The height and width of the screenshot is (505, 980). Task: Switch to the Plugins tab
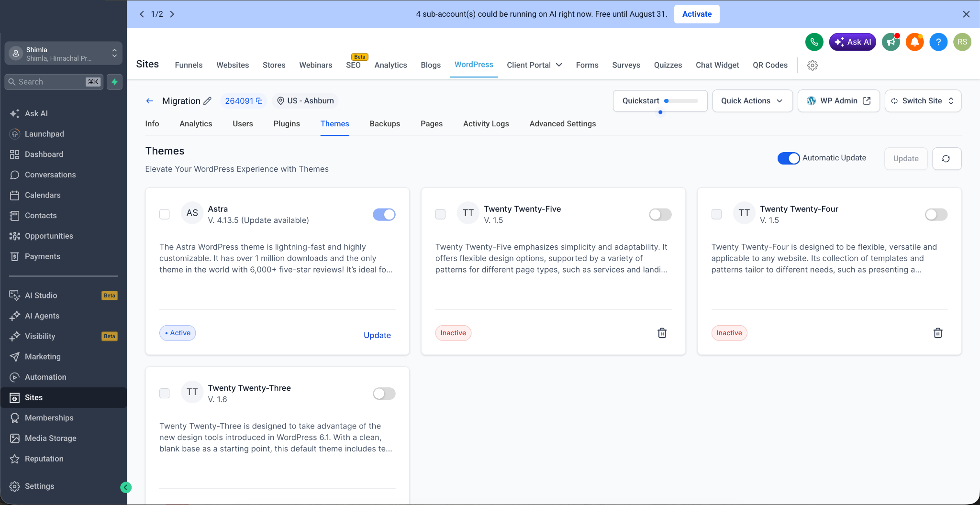click(x=287, y=123)
